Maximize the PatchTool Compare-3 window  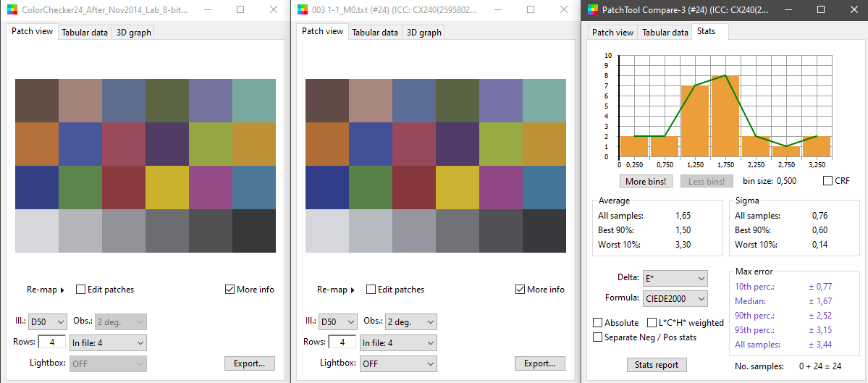click(820, 10)
